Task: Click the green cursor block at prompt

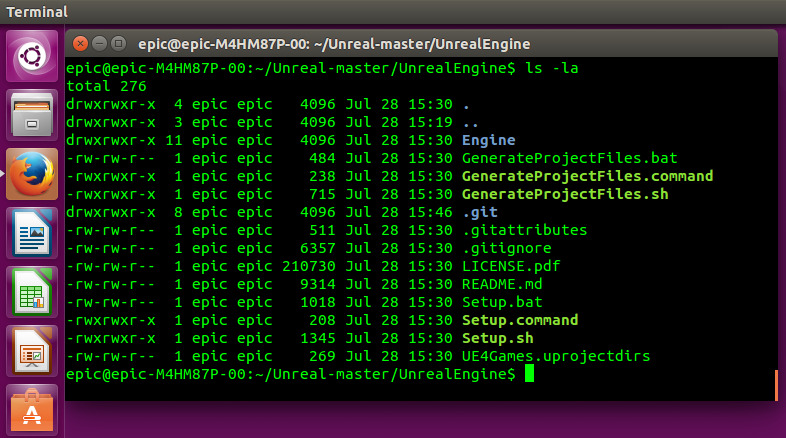Action: [529, 374]
